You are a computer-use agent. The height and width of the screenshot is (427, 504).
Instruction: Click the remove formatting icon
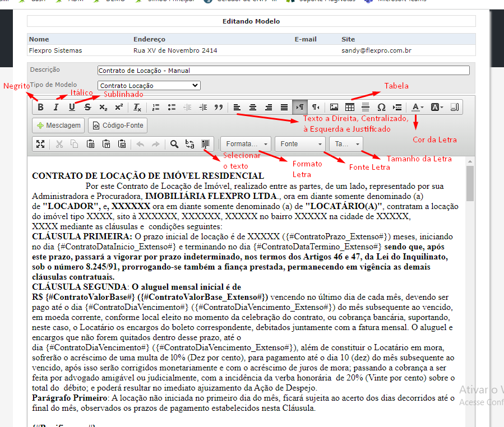(x=137, y=108)
